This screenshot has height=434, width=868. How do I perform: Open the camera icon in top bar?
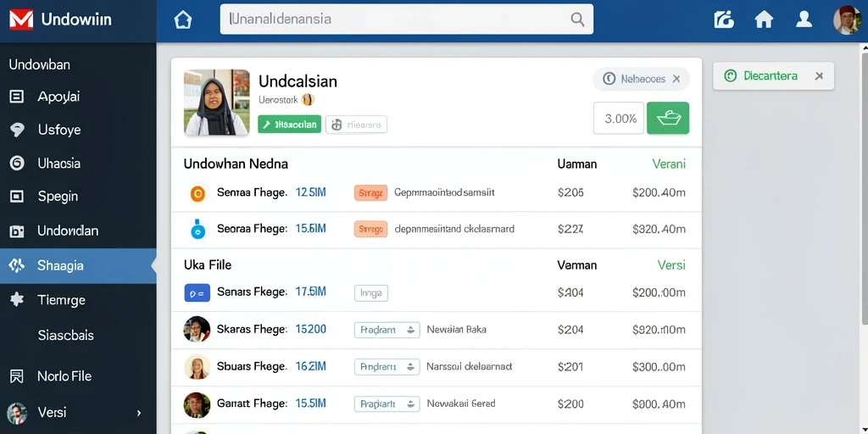[724, 20]
